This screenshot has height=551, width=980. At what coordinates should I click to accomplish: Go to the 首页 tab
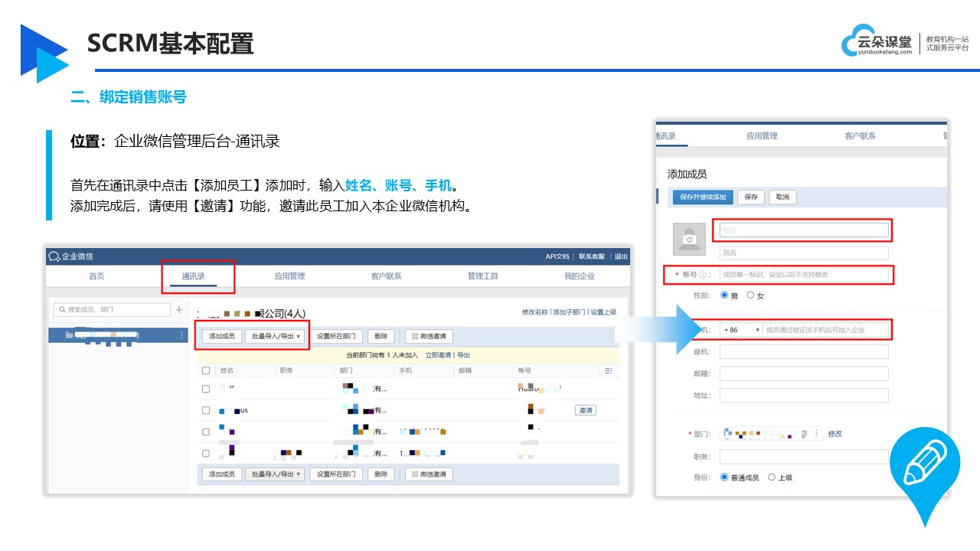tap(96, 276)
